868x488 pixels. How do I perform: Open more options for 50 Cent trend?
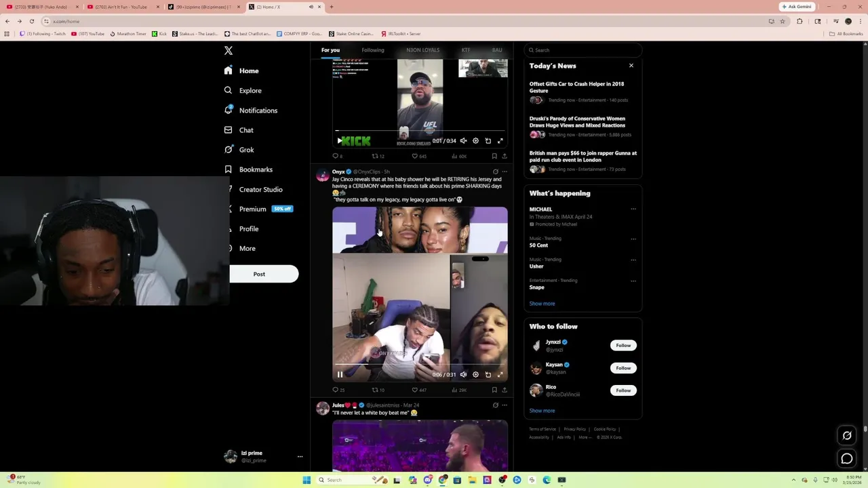(633, 239)
